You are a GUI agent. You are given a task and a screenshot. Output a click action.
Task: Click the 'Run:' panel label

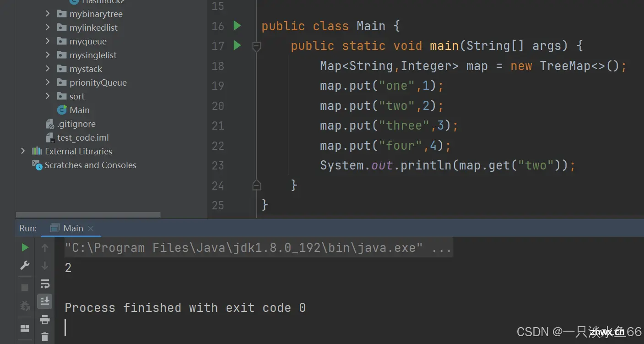(28, 228)
